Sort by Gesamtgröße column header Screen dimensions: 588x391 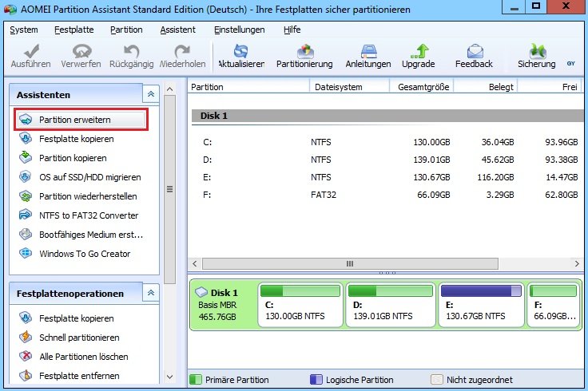[x=422, y=87]
